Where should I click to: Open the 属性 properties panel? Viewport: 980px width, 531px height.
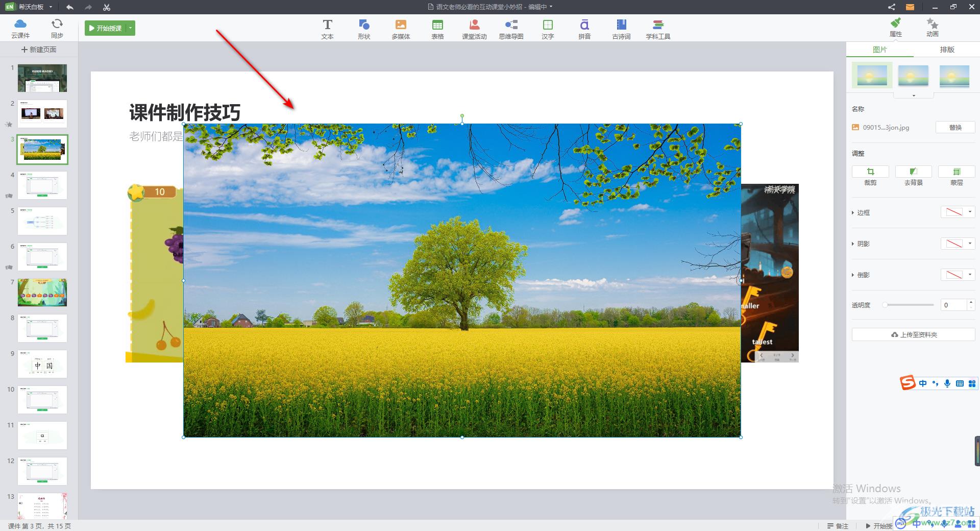click(x=896, y=28)
